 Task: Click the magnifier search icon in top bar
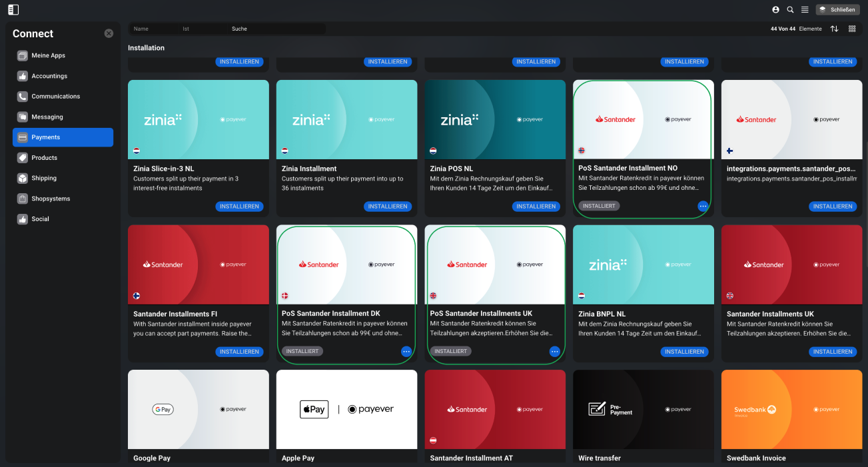pos(790,10)
